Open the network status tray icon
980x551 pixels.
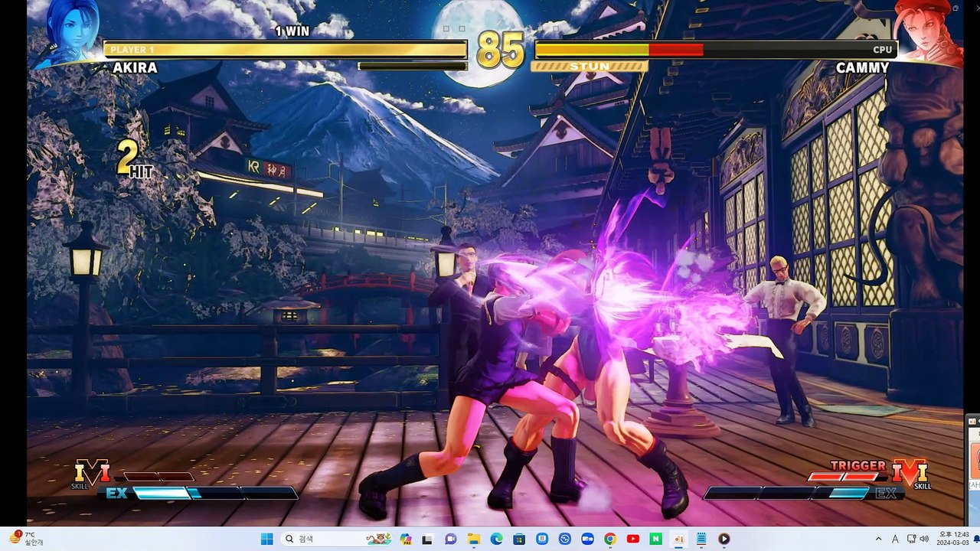tap(911, 539)
